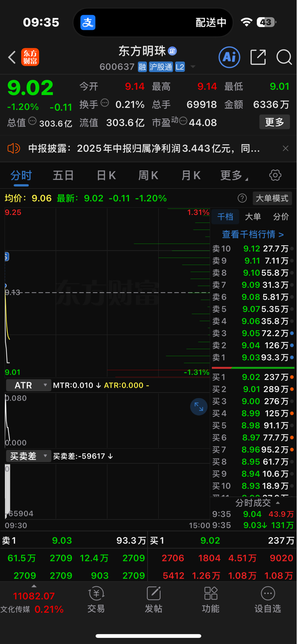Tap the 买10 row at 8.93

point(253,486)
